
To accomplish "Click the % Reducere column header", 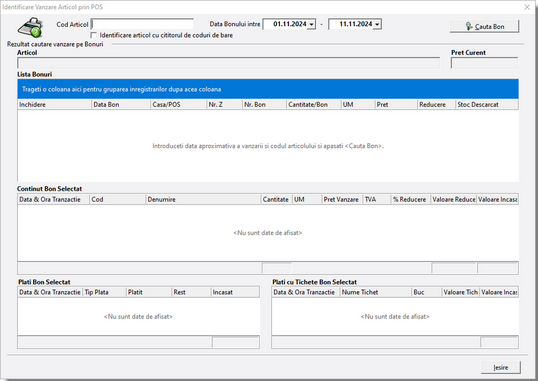I will [x=411, y=199].
